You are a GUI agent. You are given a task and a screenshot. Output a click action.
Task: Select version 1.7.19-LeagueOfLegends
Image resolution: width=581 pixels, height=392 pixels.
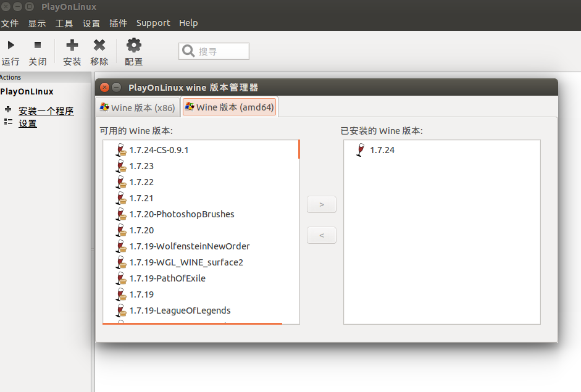180,311
